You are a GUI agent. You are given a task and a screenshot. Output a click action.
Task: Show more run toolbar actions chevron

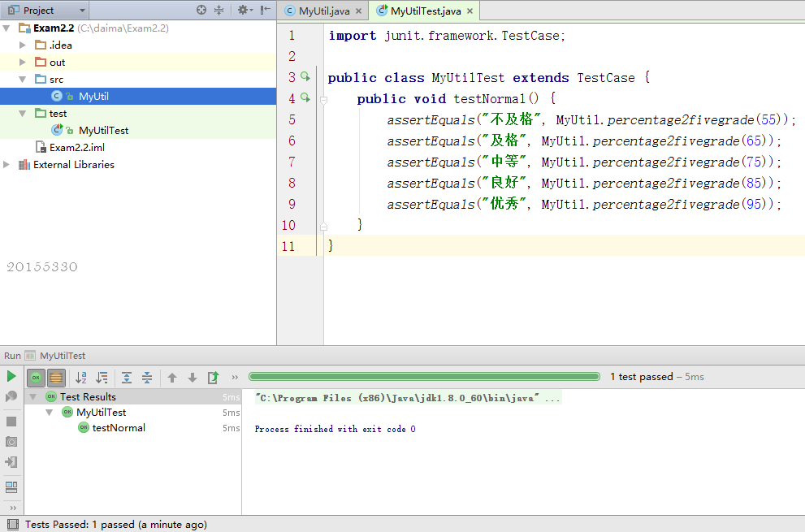pos(235,378)
